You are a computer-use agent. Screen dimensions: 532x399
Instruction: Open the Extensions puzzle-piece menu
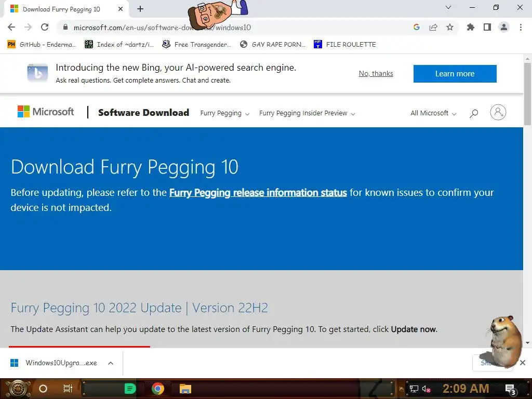(x=471, y=27)
